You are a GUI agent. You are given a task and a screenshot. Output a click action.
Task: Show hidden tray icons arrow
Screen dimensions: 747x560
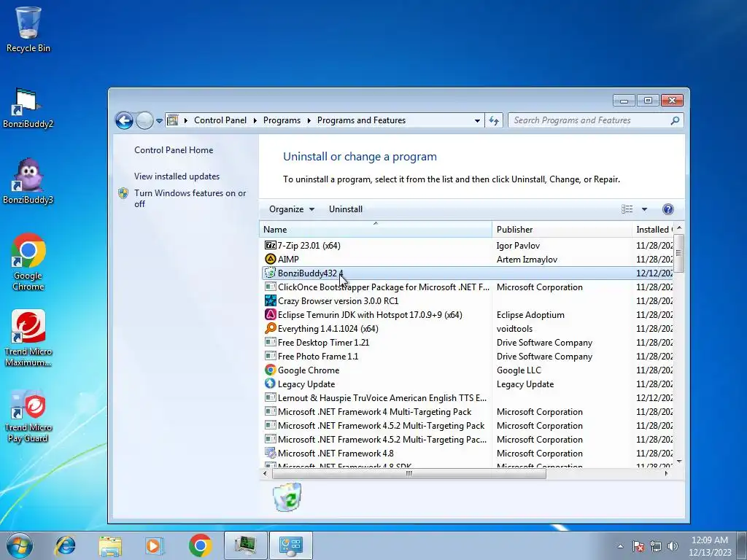620,546
